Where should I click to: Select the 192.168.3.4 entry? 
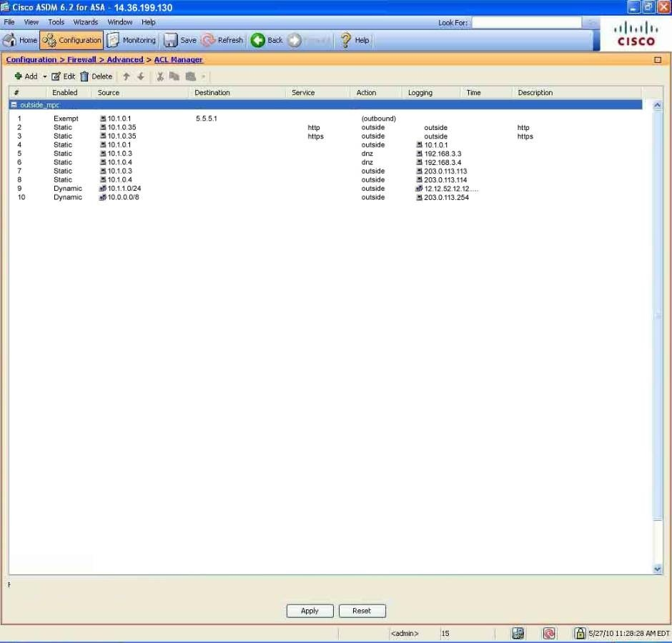(443, 162)
